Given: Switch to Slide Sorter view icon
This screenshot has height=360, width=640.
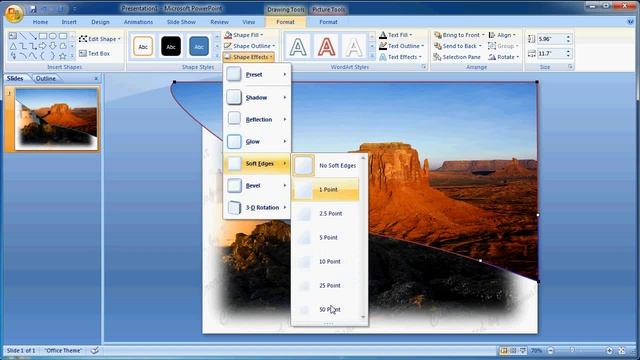Looking at the screenshot, I should click(x=513, y=351).
